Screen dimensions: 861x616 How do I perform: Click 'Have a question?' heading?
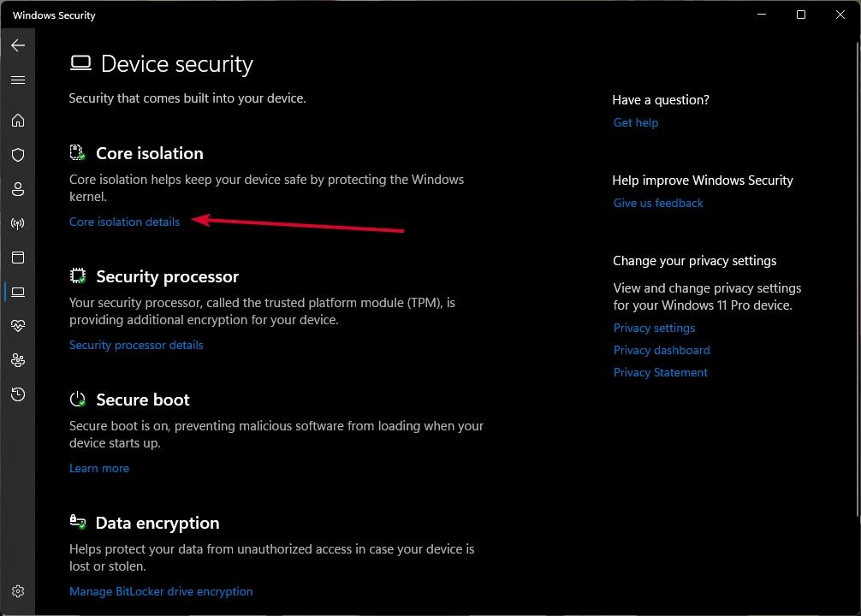[x=661, y=100]
